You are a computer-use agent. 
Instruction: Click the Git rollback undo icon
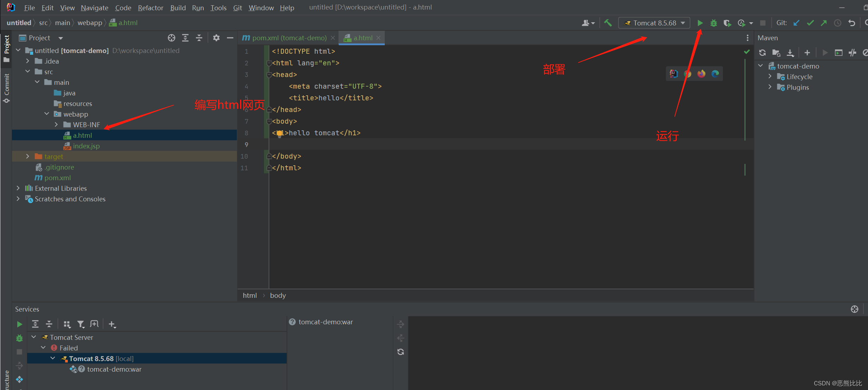tap(852, 23)
